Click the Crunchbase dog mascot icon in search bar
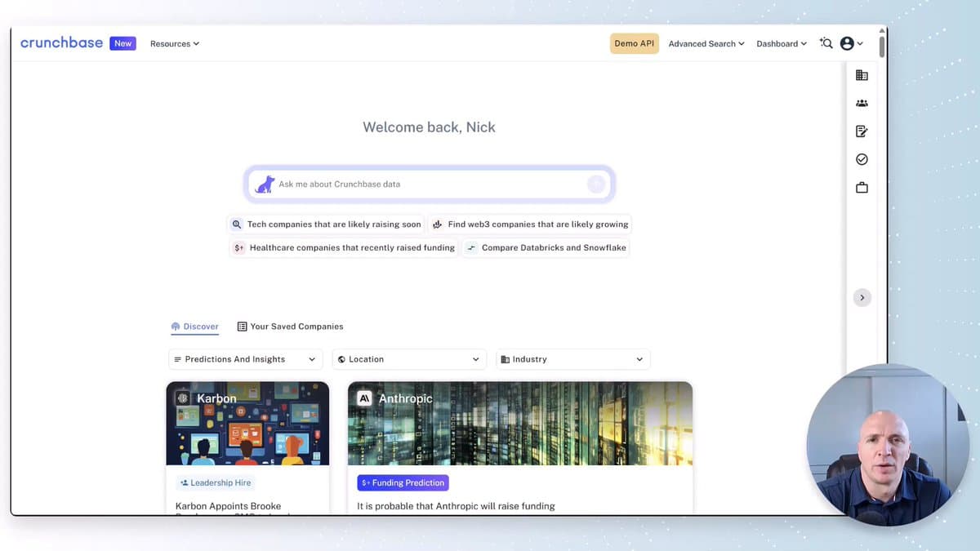980x551 pixels. [263, 184]
